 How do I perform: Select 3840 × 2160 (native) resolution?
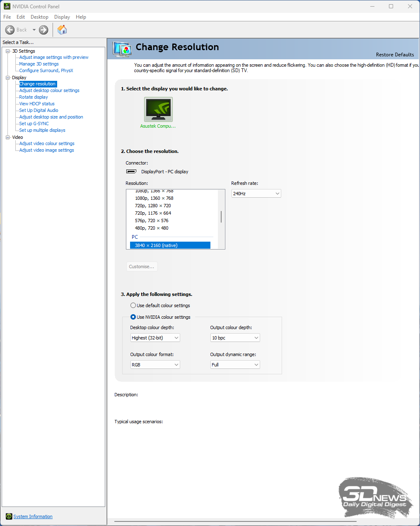[x=170, y=245]
